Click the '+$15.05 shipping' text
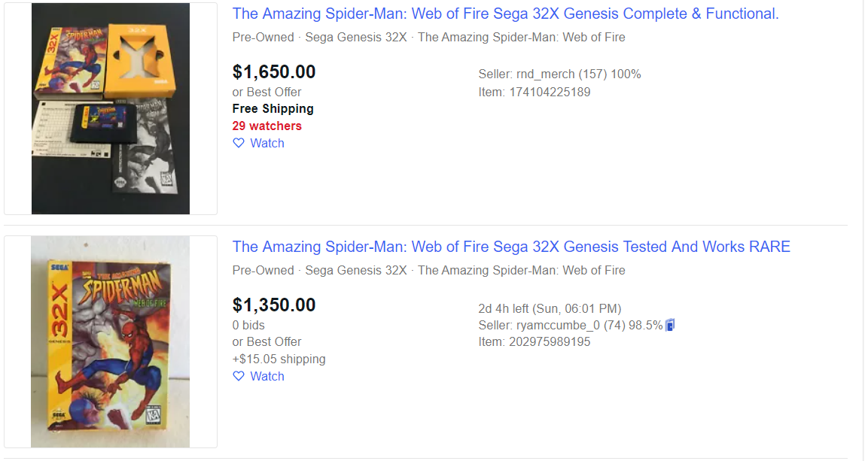 (x=279, y=359)
